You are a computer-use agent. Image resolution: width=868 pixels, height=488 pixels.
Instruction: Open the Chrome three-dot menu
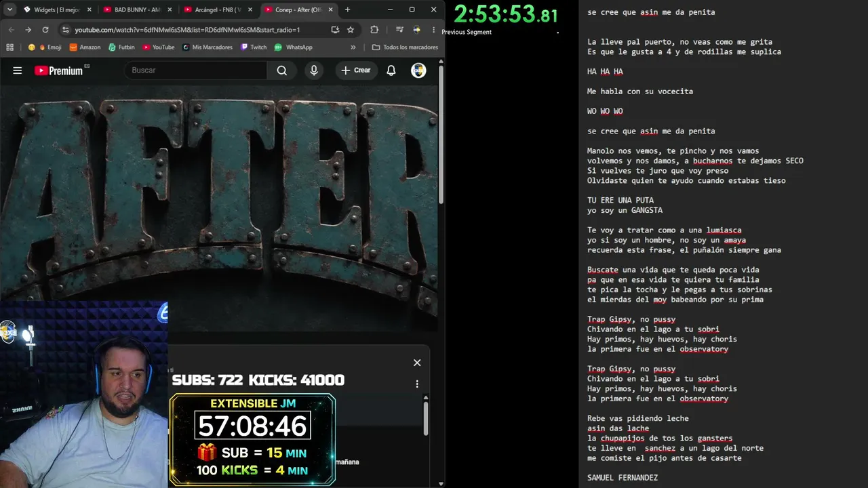tap(433, 30)
